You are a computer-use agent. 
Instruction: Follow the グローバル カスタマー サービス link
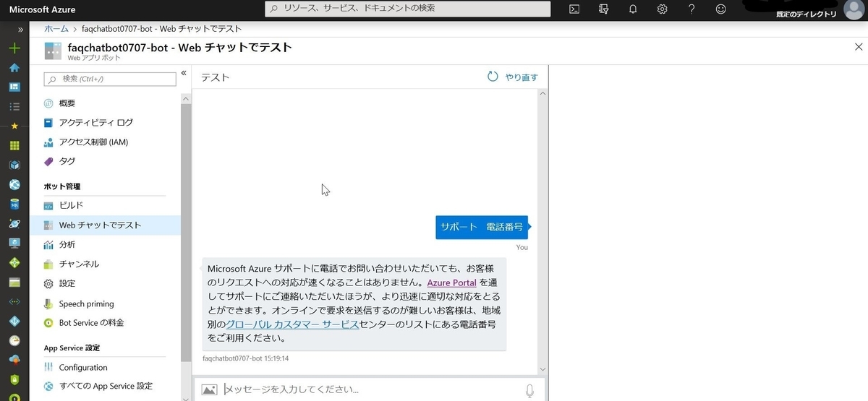[x=292, y=324]
